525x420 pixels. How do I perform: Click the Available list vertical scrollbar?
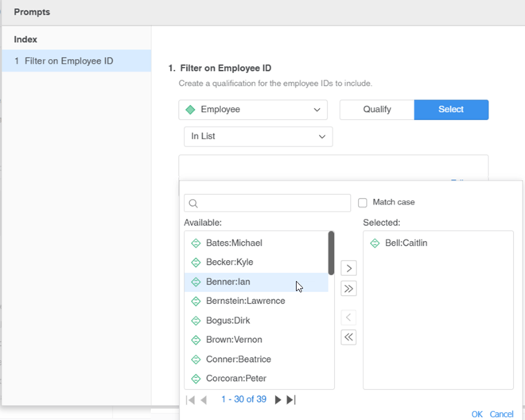click(331, 253)
